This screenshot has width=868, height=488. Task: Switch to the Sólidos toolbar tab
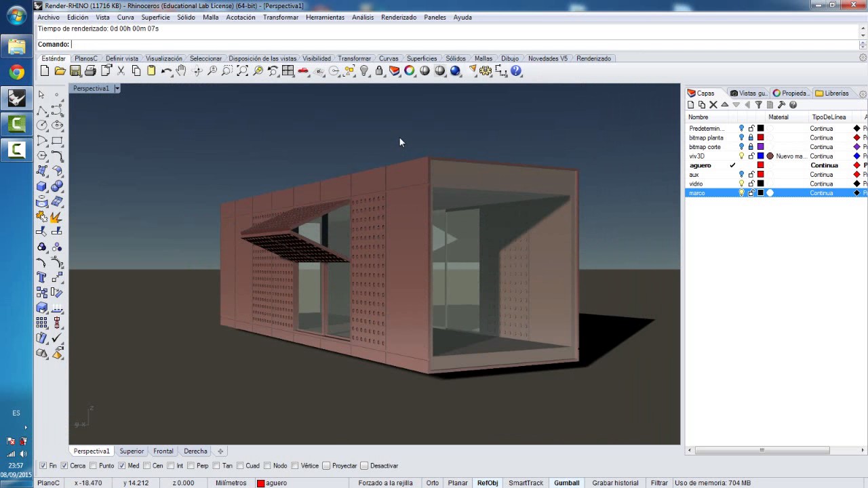click(456, 58)
